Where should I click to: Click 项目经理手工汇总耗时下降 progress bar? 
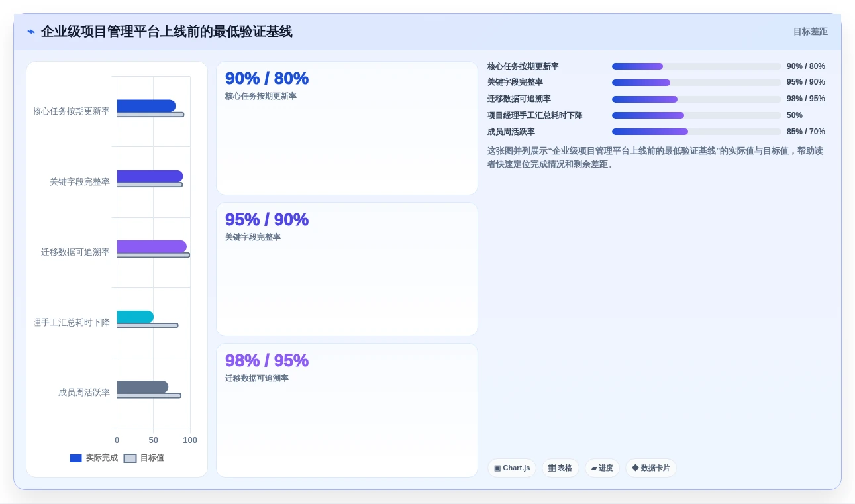[x=697, y=115]
